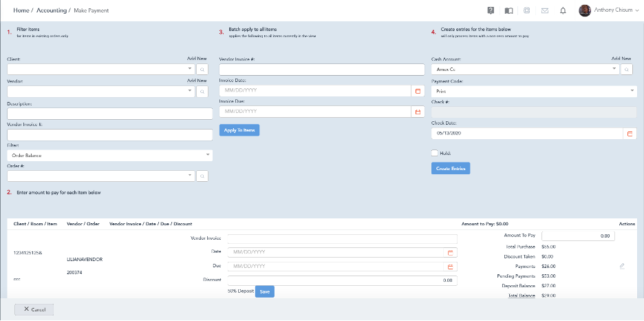Expand the Order # dropdown
This screenshot has height=321, width=644.
190,176
